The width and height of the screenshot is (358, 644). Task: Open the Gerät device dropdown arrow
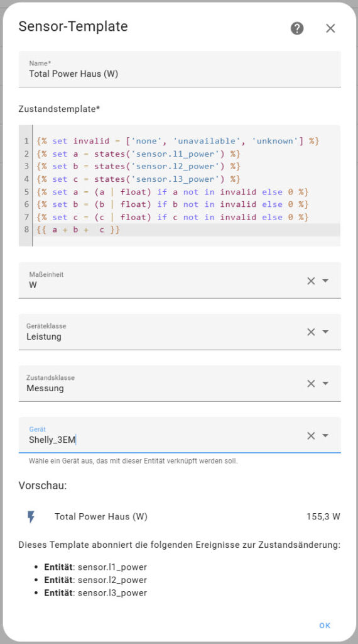[325, 436]
